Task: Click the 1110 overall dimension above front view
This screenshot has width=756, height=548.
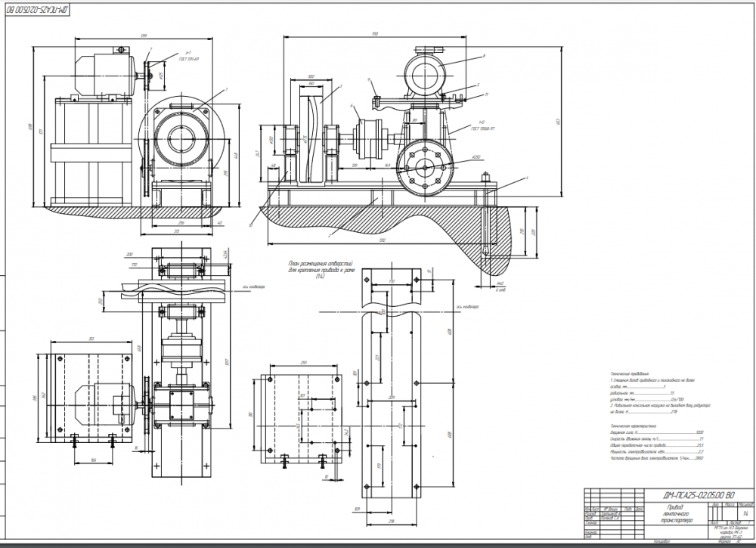Action: tap(375, 34)
